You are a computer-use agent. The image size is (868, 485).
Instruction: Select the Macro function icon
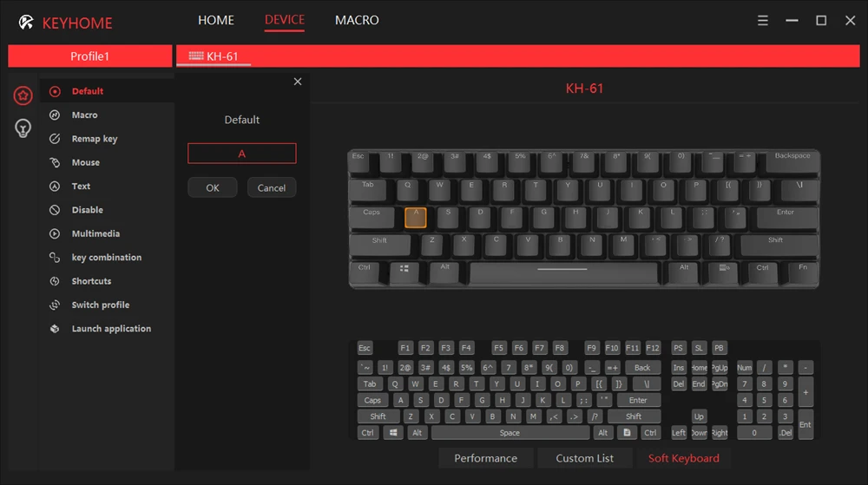[x=54, y=115]
